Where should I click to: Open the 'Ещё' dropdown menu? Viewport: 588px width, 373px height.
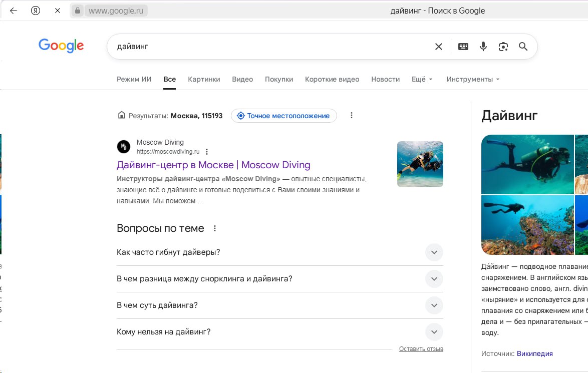tap(422, 79)
